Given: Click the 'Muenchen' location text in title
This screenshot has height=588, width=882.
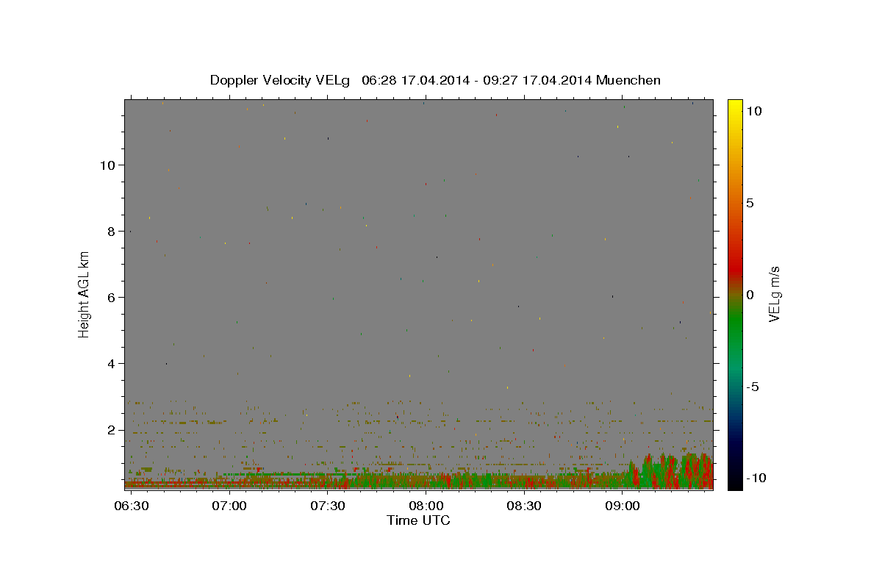Looking at the screenshot, I should point(628,80).
